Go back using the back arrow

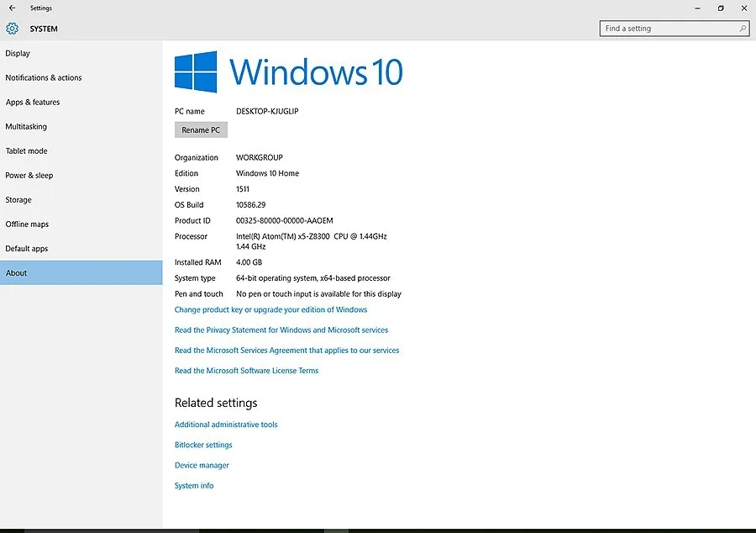[x=12, y=8]
